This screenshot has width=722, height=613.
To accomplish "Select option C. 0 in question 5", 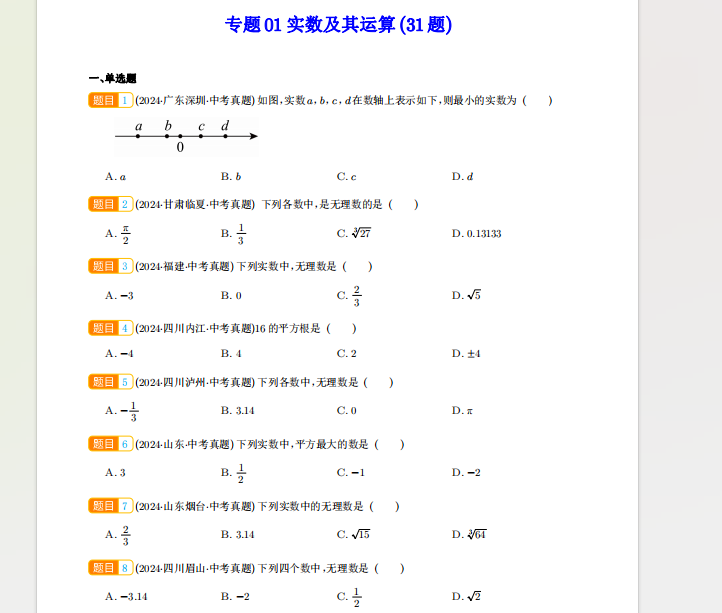I will (347, 411).
